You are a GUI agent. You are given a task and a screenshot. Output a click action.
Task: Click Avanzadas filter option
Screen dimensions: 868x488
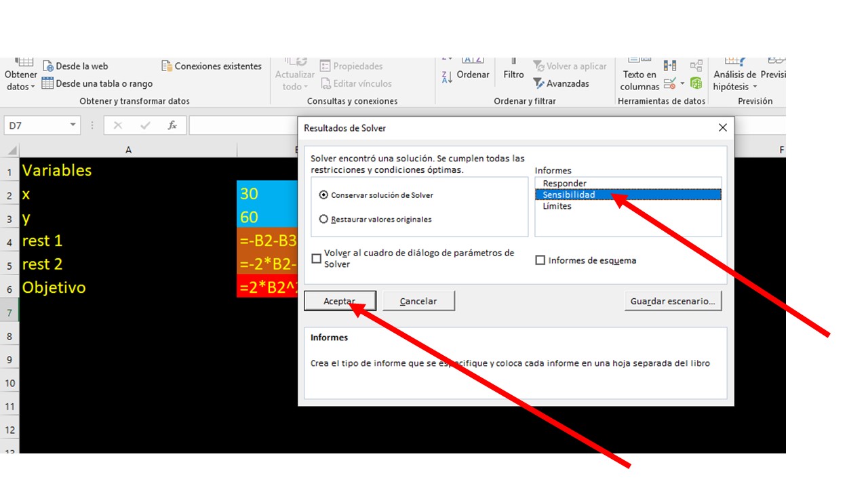561,84
